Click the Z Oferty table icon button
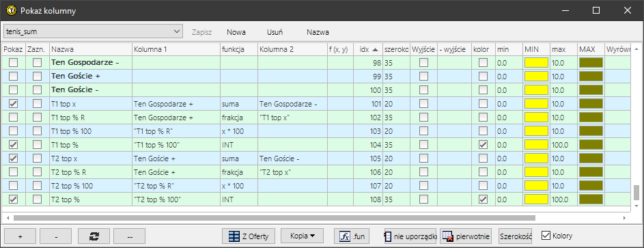The height and width of the screenshot is (248, 644). pyautogui.click(x=249, y=236)
